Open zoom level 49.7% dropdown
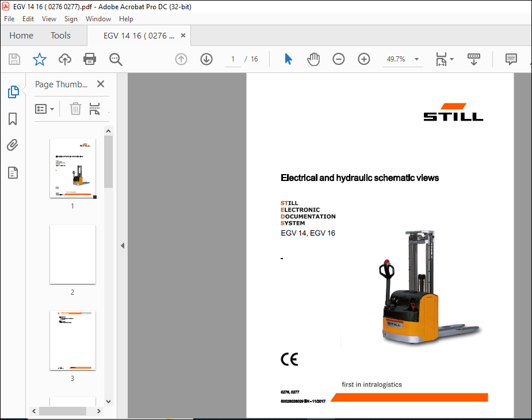The height and width of the screenshot is (420, 532). (416, 59)
